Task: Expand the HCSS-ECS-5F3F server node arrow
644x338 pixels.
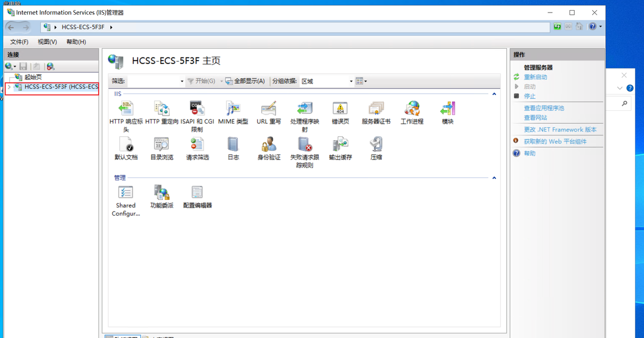Action: [9, 87]
